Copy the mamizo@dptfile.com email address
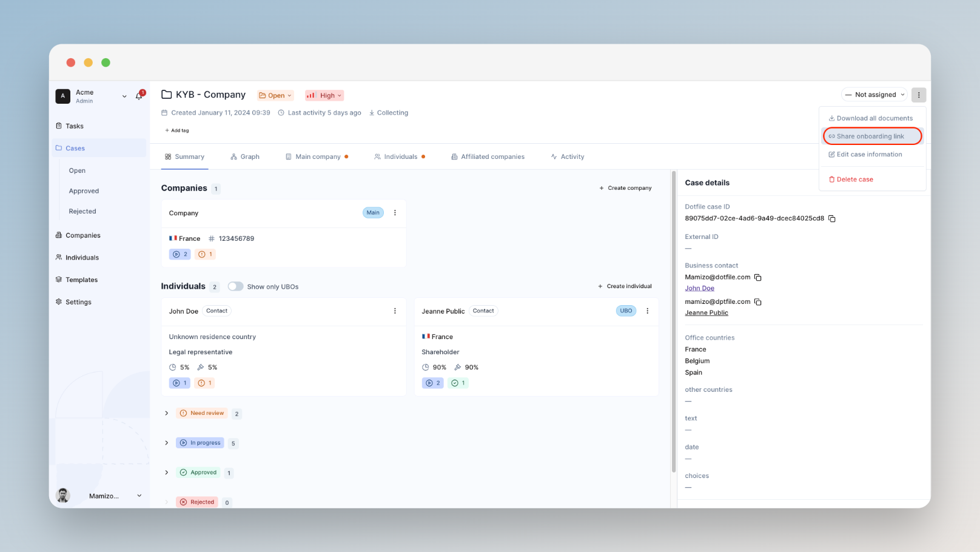 tap(757, 301)
